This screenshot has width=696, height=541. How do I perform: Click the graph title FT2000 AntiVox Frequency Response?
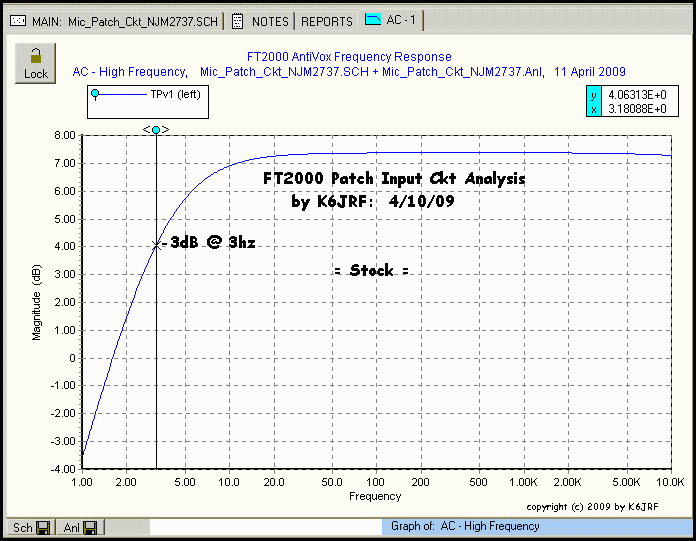pos(348,57)
